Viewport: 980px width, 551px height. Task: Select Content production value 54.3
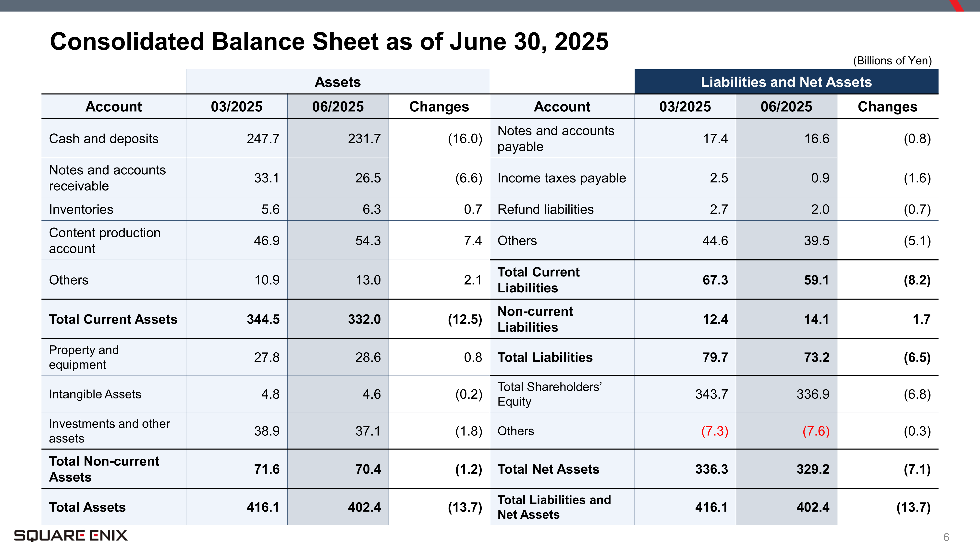tap(368, 240)
